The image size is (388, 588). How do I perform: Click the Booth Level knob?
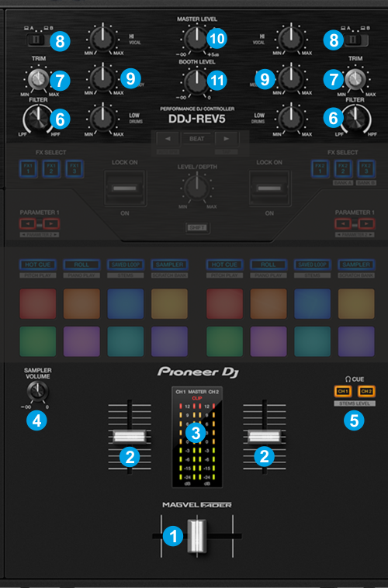[196, 81]
